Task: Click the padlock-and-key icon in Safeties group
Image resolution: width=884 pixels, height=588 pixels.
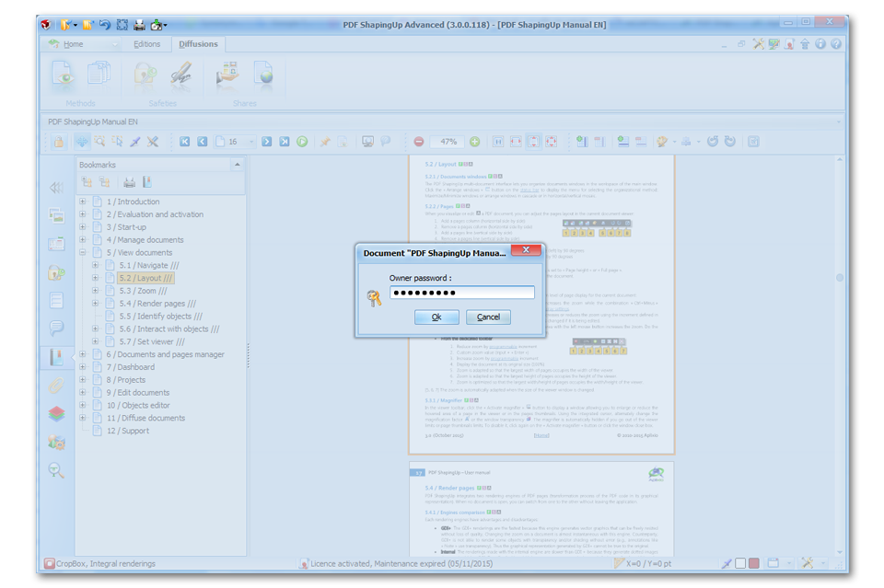Action: coord(145,75)
